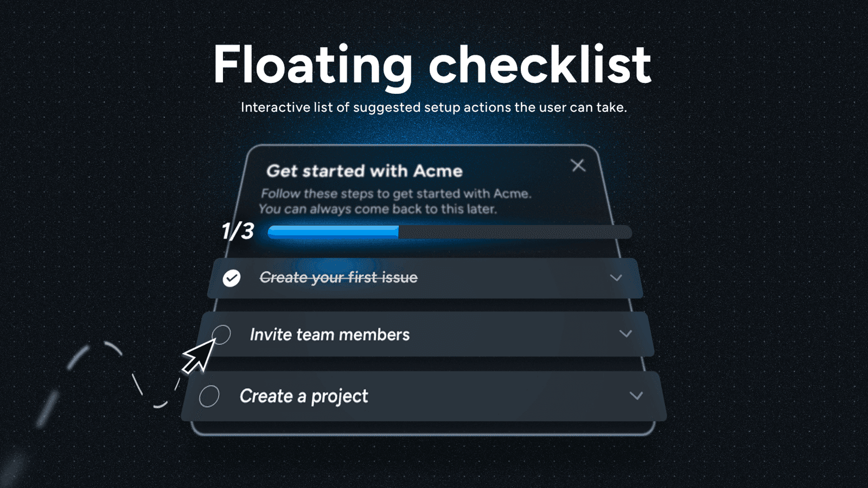
Task: Click the chevron icon on Create your first issue
Action: [x=616, y=278]
